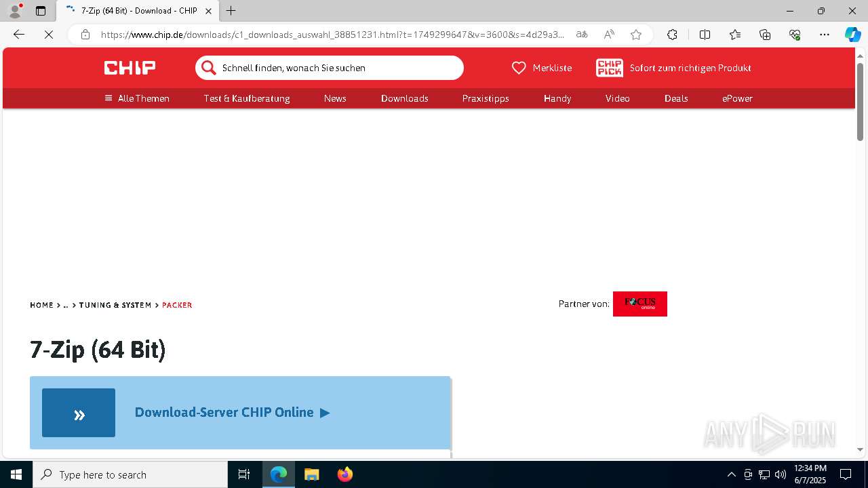Click the CHIP logo
Screen dimensions: 868x488
[130, 68]
